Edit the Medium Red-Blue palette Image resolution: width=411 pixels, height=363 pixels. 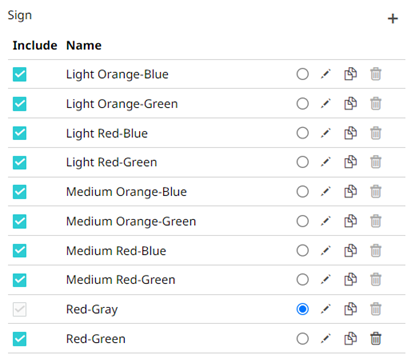[x=325, y=251]
